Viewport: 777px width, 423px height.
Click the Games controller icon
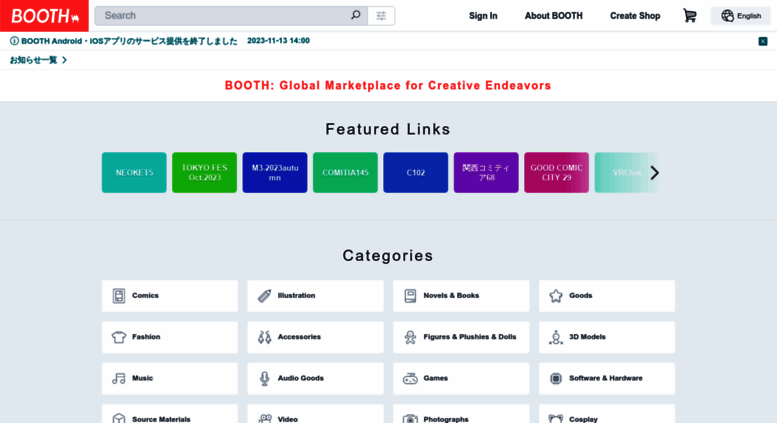pyautogui.click(x=410, y=378)
